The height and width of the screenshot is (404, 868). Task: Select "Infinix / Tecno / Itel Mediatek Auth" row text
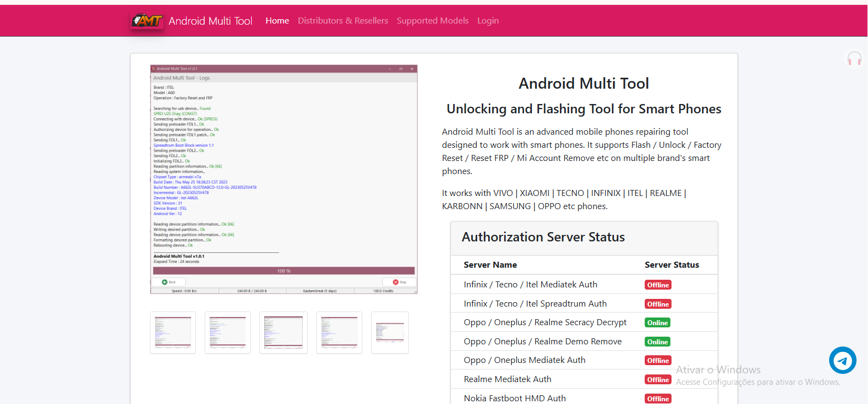coord(531,285)
